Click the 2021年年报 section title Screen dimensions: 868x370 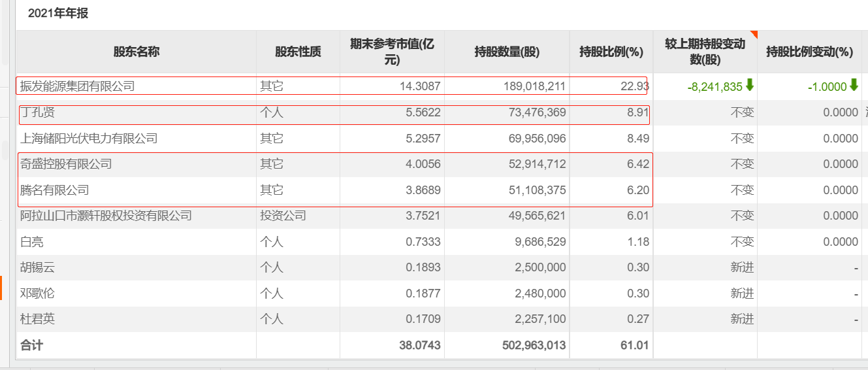pos(58,13)
